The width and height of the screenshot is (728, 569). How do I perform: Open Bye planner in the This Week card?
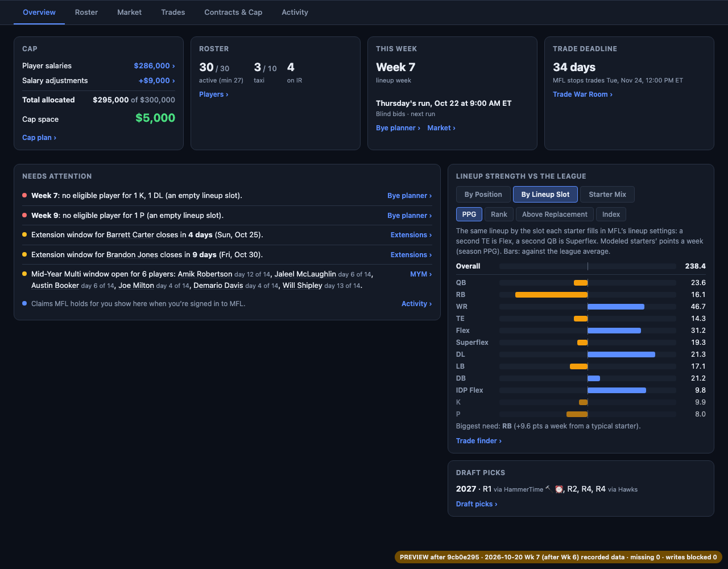click(x=398, y=128)
